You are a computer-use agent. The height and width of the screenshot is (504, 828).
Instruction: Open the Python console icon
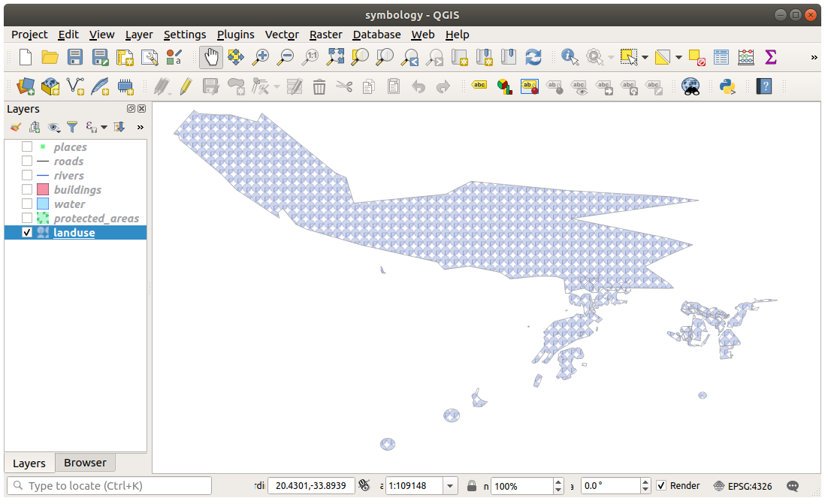[727, 86]
